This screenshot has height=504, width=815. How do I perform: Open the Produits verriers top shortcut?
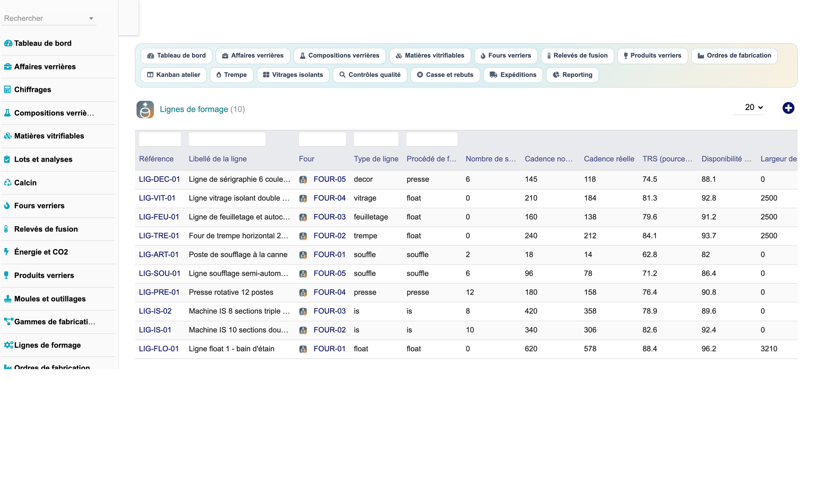click(653, 56)
